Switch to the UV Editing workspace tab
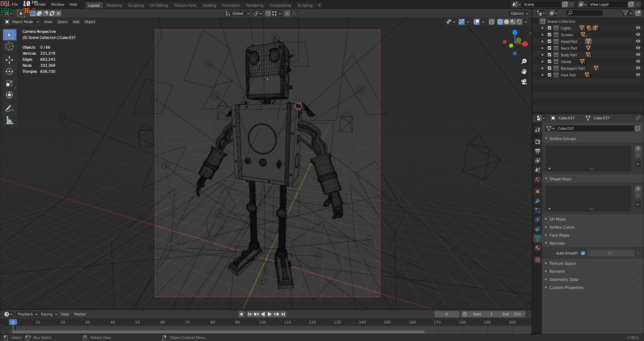The width and height of the screenshot is (644, 341). [159, 5]
